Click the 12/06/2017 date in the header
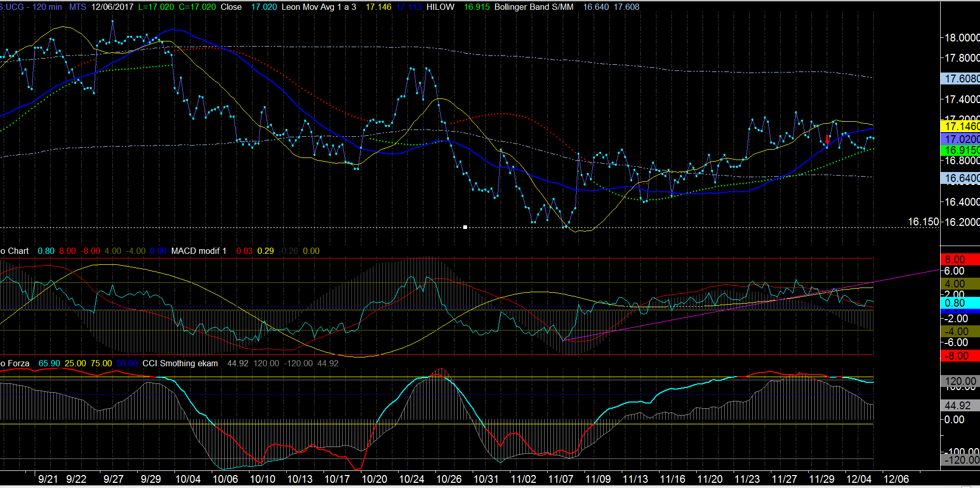The width and height of the screenshot is (980, 488). pos(112,7)
